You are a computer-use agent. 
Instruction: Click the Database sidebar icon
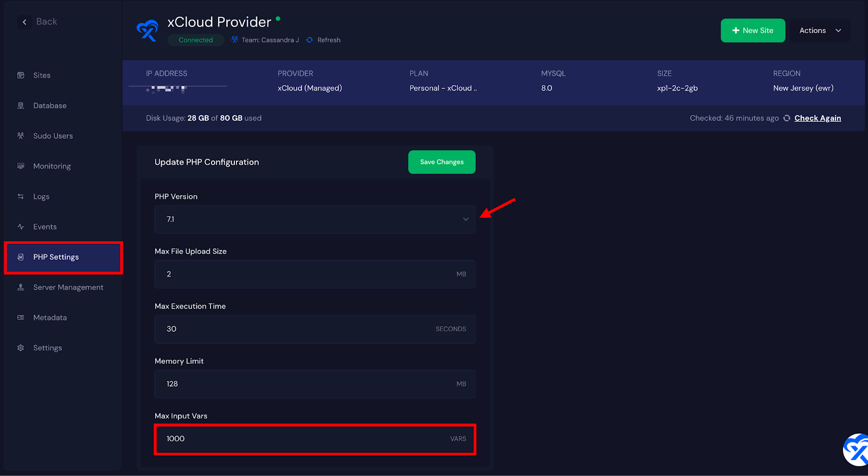click(x=21, y=106)
